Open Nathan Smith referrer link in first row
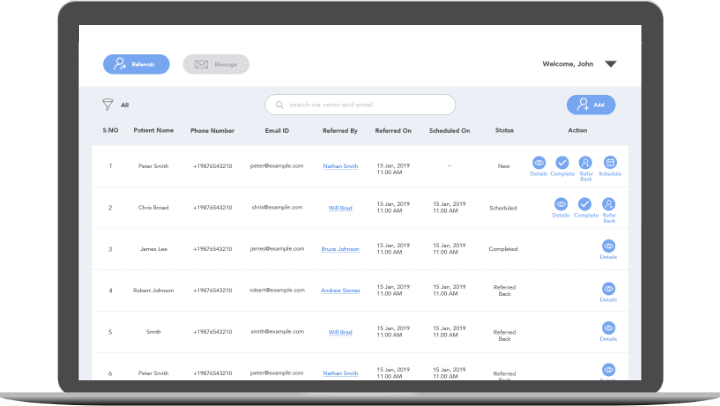 340,165
